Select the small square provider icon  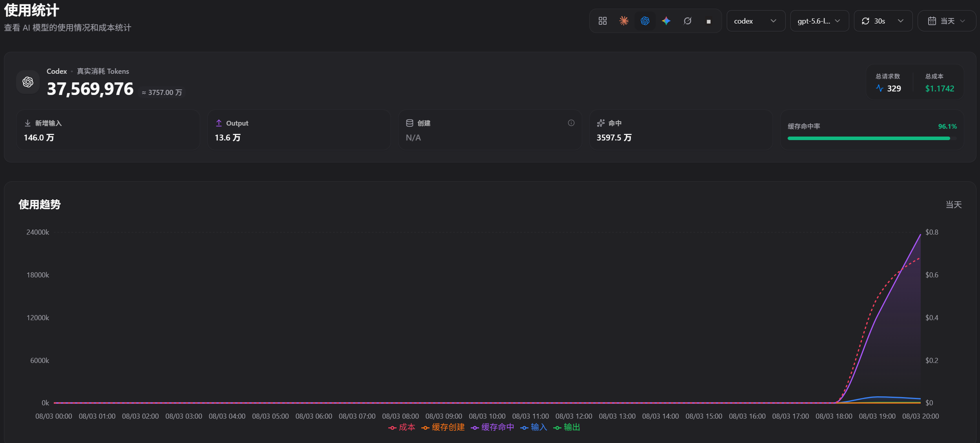pos(709,22)
